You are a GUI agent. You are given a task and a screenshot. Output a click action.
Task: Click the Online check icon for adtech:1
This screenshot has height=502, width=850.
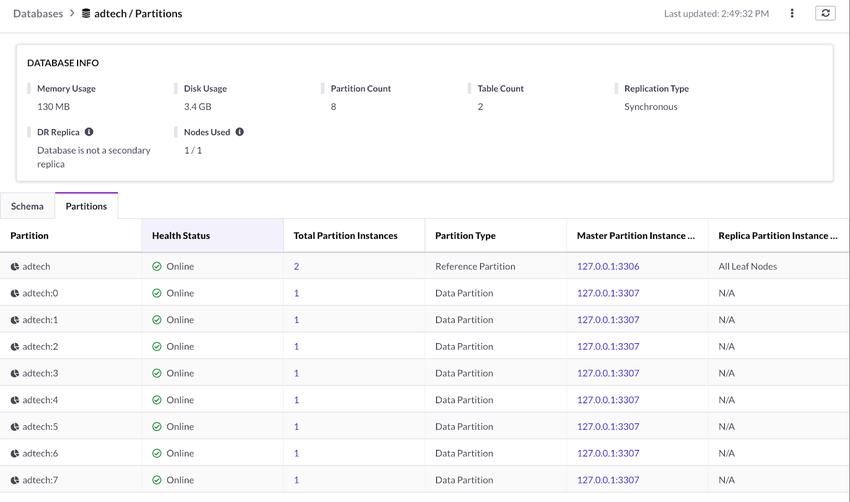(157, 320)
